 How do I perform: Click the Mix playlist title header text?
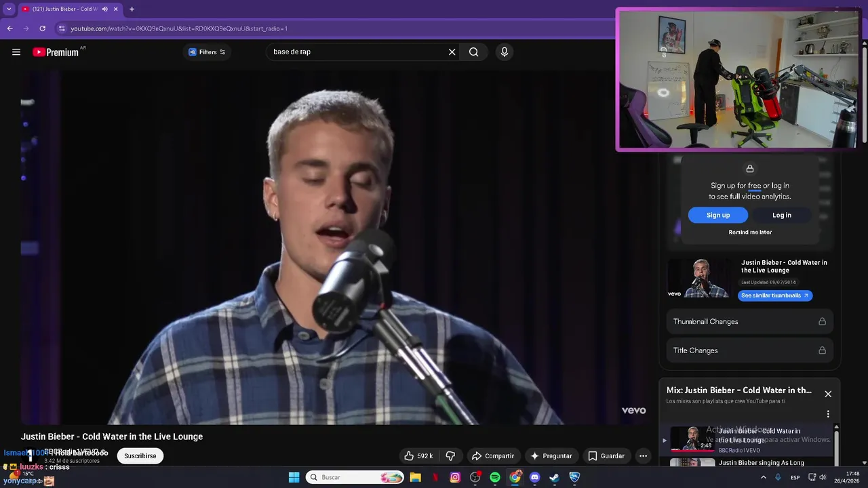[x=739, y=390]
